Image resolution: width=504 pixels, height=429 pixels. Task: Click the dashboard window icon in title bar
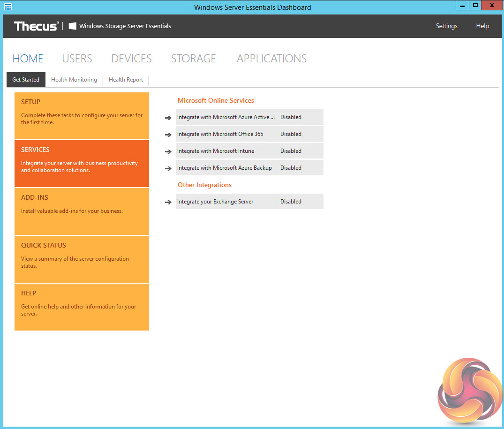pyautogui.click(x=8, y=7)
